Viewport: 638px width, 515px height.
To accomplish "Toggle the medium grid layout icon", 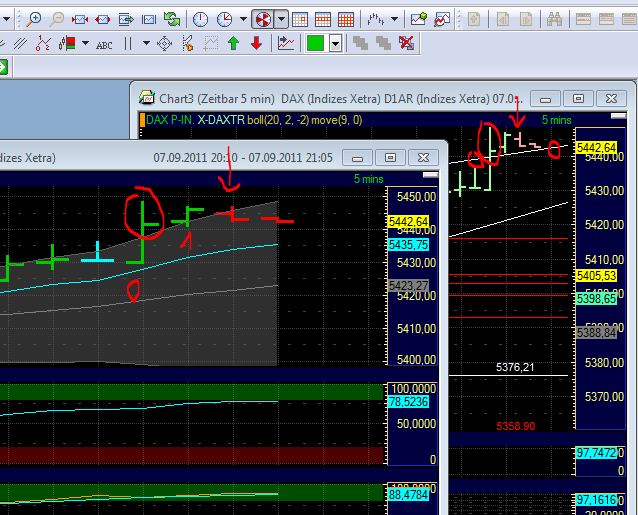I will [323, 19].
